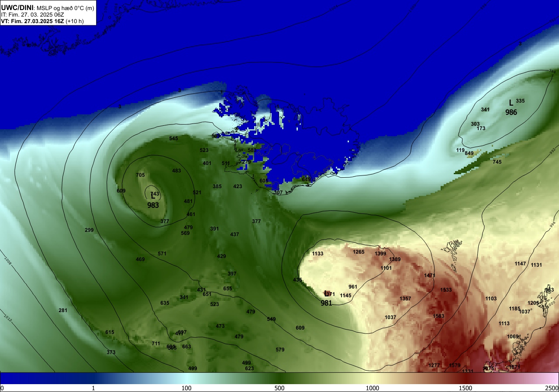Screen dimensions: 559x392
Task: Click the 2500 tick label on the color scale
Action: [x=552, y=388]
